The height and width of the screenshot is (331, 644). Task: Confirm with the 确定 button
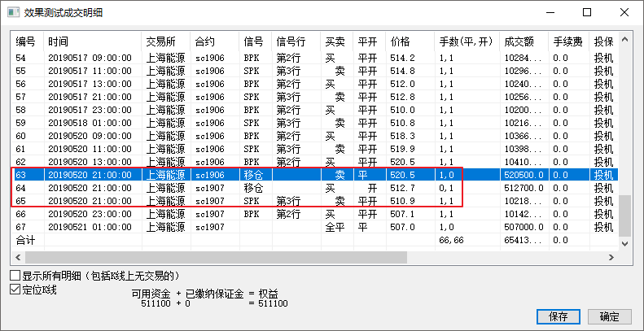tap(609, 317)
